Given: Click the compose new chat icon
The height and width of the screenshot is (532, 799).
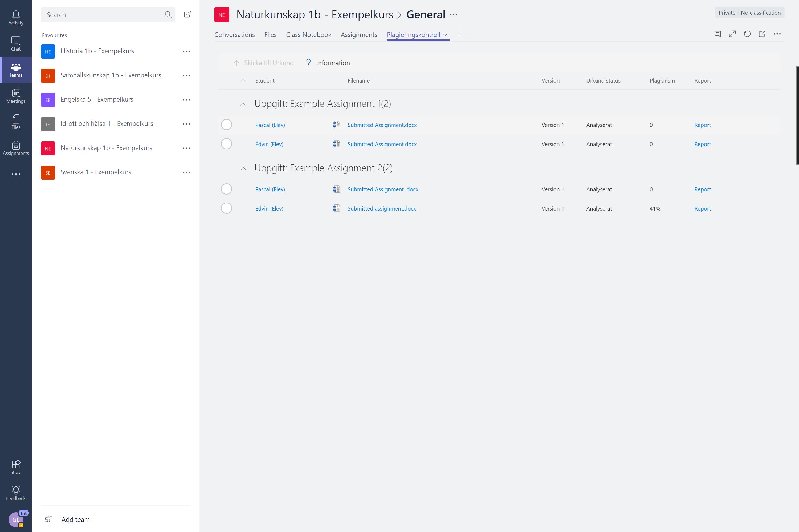Looking at the screenshot, I should coord(187,14).
